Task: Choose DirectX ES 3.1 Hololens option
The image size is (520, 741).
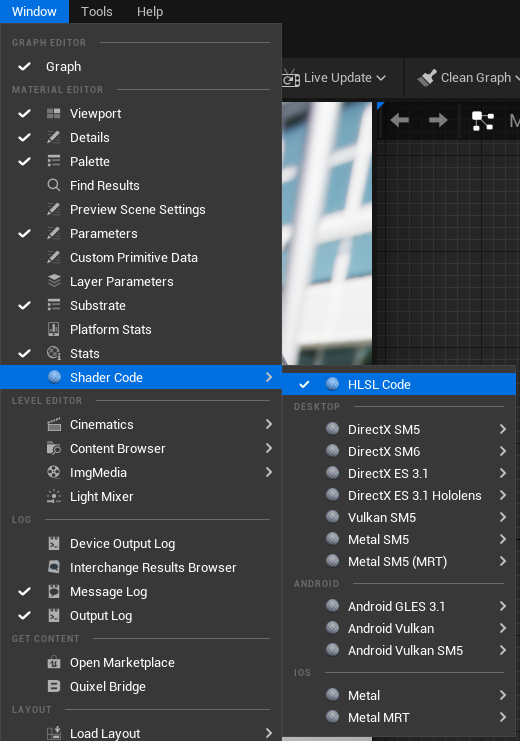Action: pyautogui.click(x=399, y=495)
